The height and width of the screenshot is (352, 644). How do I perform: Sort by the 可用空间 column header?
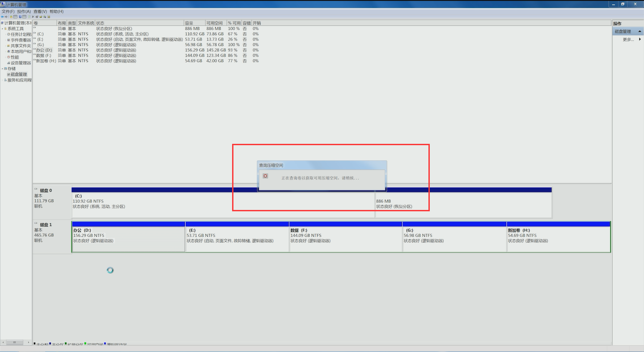pyautogui.click(x=216, y=23)
